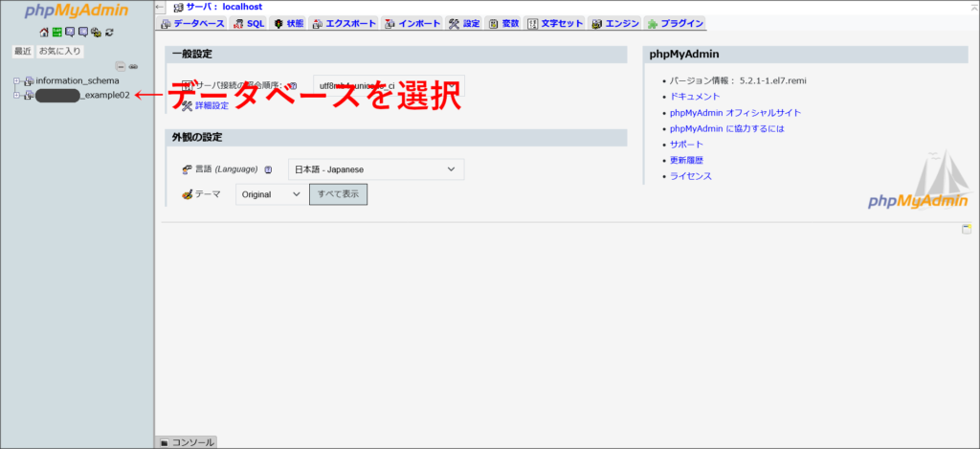The width and height of the screenshot is (980, 449).
Task: Open the phpMyAdmin に協力するには link
Action: (x=727, y=129)
